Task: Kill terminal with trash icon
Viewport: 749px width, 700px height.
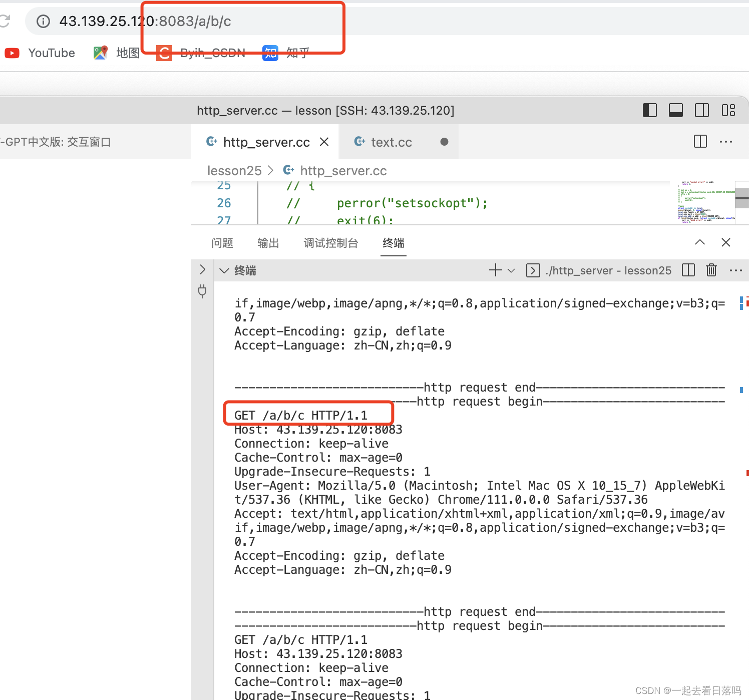Action: (x=711, y=270)
